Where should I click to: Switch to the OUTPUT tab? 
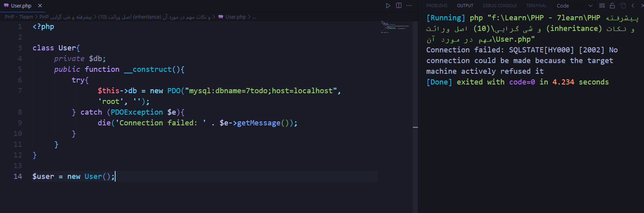(x=465, y=6)
